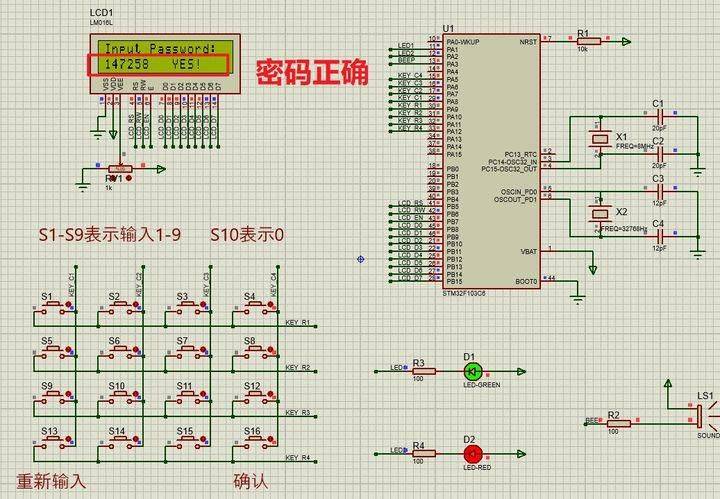Image resolution: width=720 pixels, height=499 pixels.
Task: Select the ground symbol right of capacitor C2
Action: (698, 173)
